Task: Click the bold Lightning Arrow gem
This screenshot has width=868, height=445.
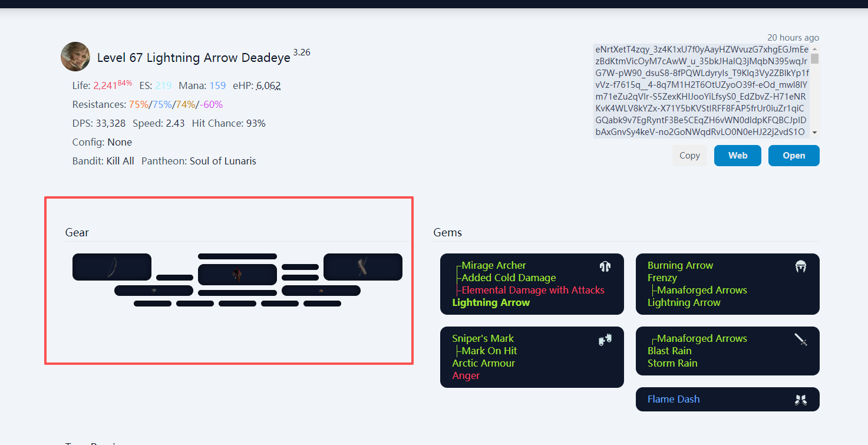Action: click(x=491, y=302)
